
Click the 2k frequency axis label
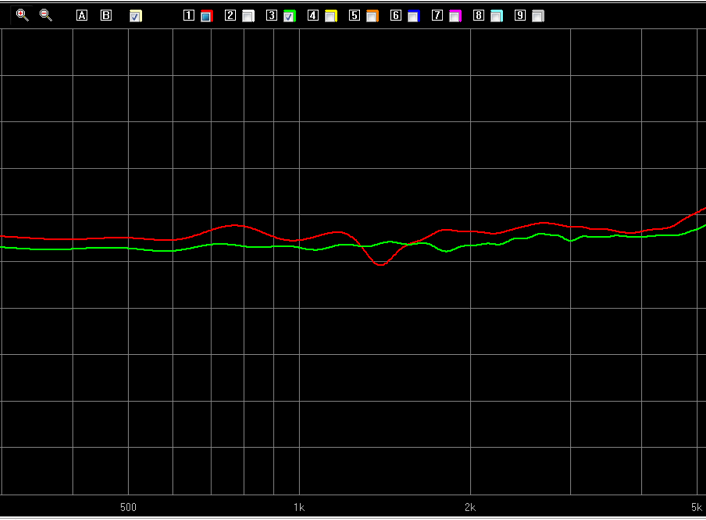click(470, 507)
